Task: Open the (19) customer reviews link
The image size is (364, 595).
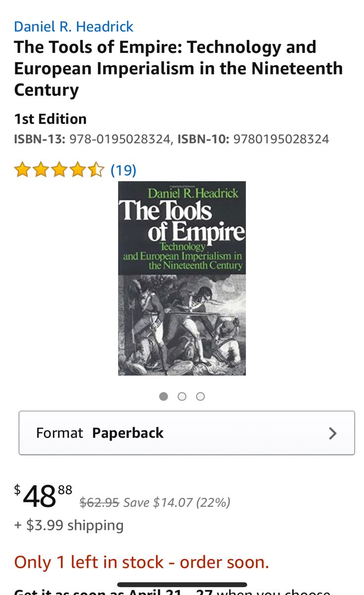Action: [x=123, y=170]
